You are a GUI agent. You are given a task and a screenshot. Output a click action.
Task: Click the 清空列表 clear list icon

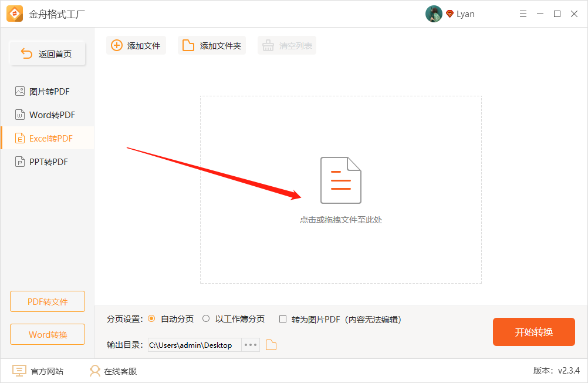(x=268, y=45)
